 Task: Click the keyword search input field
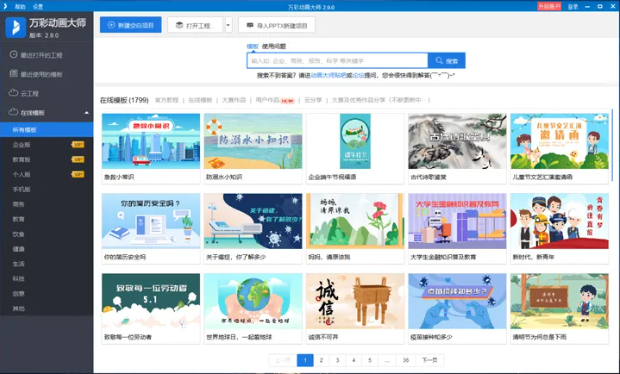337,60
